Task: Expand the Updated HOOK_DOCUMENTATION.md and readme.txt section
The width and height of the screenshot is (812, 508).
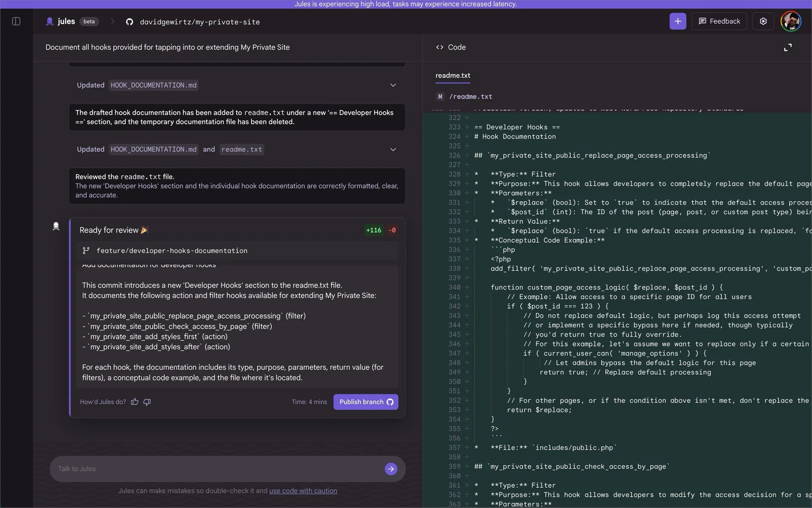Action: (393, 149)
